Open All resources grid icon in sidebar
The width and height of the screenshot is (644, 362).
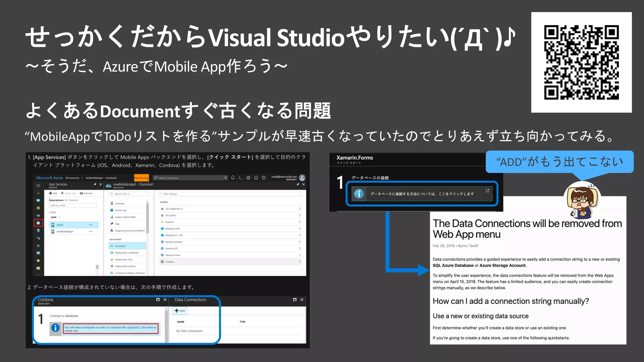pyautogui.click(x=38, y=208)
